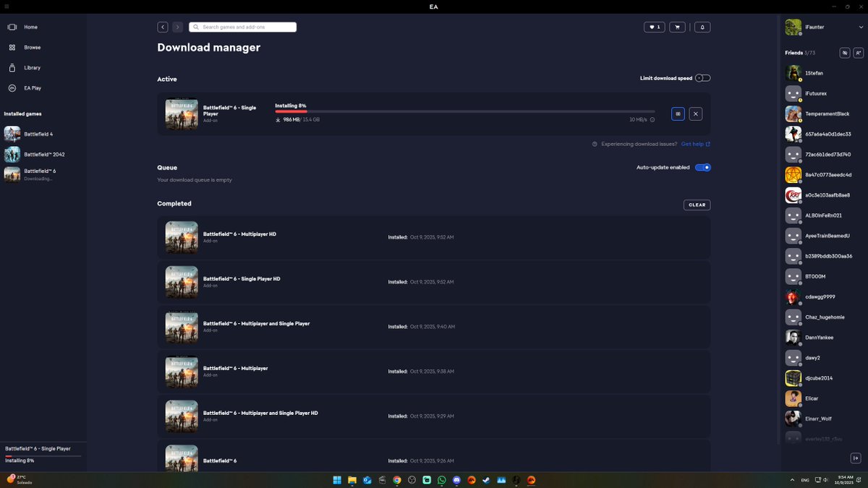Image resolution: width=868 pixels, height=488 pixels.
Task: Toggle the Auto-update enabled switch
Action: pyautogui.click(x=702, y=167)
